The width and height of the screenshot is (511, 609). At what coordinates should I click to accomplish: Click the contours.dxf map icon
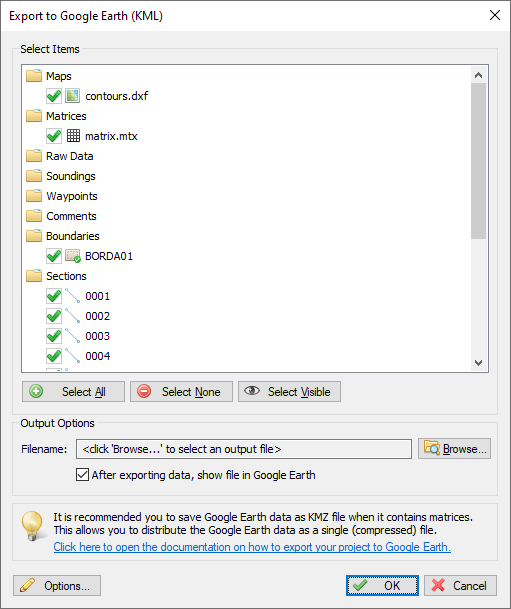point(73,96)
